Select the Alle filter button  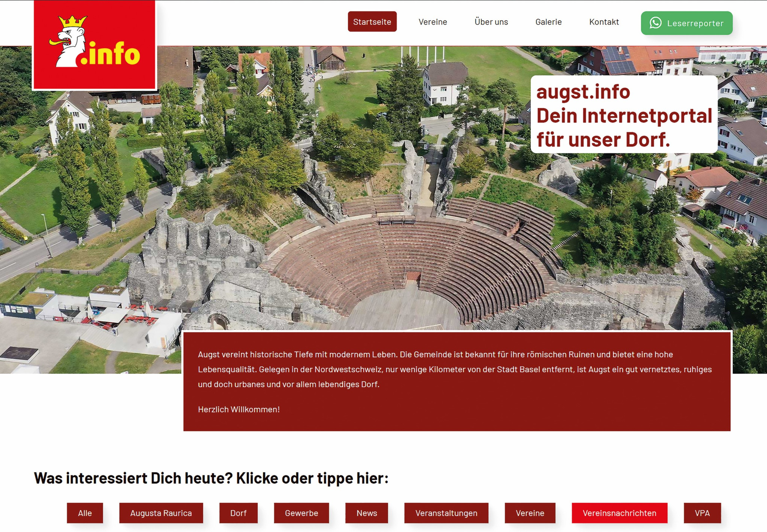tap(84, 513)
